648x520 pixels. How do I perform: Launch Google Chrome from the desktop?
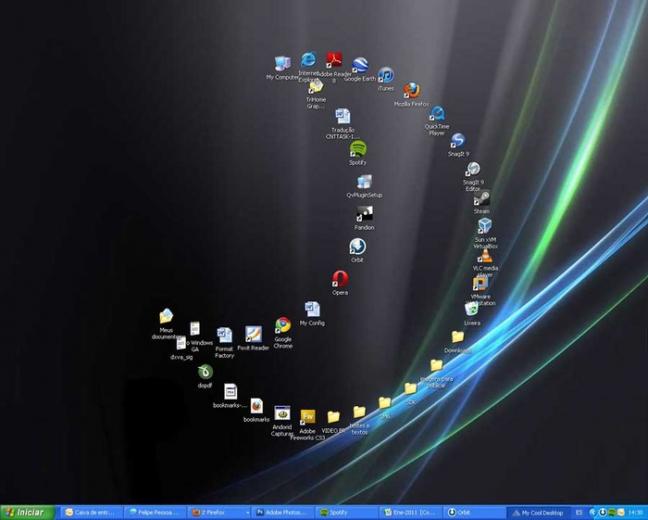pos(283,325)
